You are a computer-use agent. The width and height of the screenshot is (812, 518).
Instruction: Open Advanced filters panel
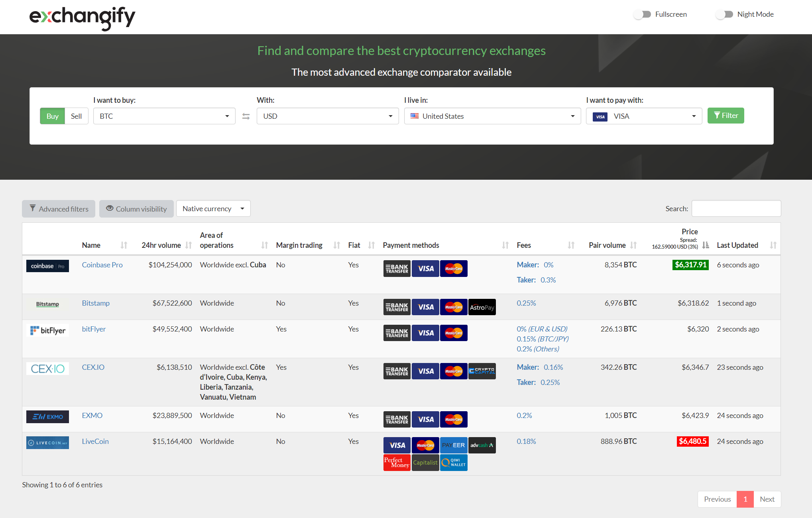(59, 209)
